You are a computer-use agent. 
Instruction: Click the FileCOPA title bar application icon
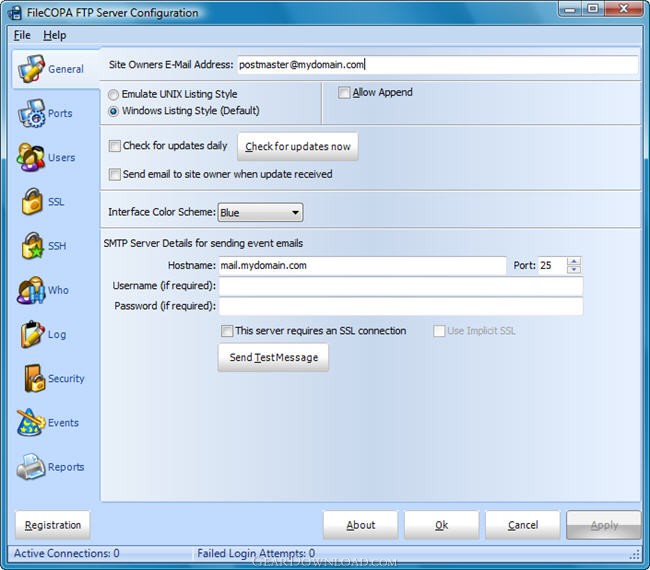tap(15, 13)
